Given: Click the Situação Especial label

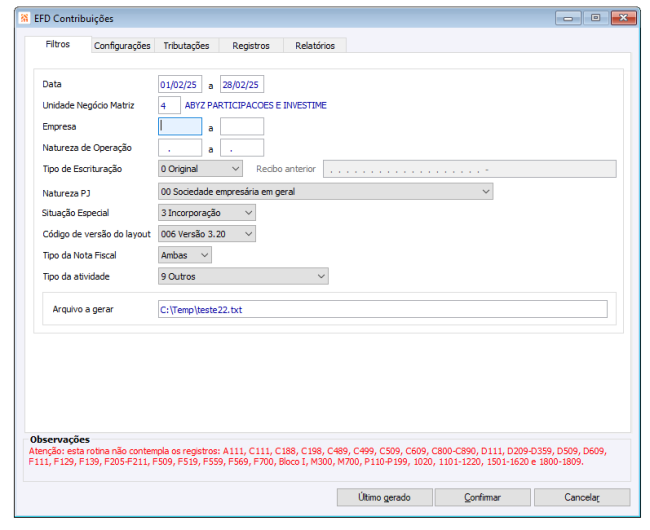Looking at the screenshot, I should [x=75, y=213].
